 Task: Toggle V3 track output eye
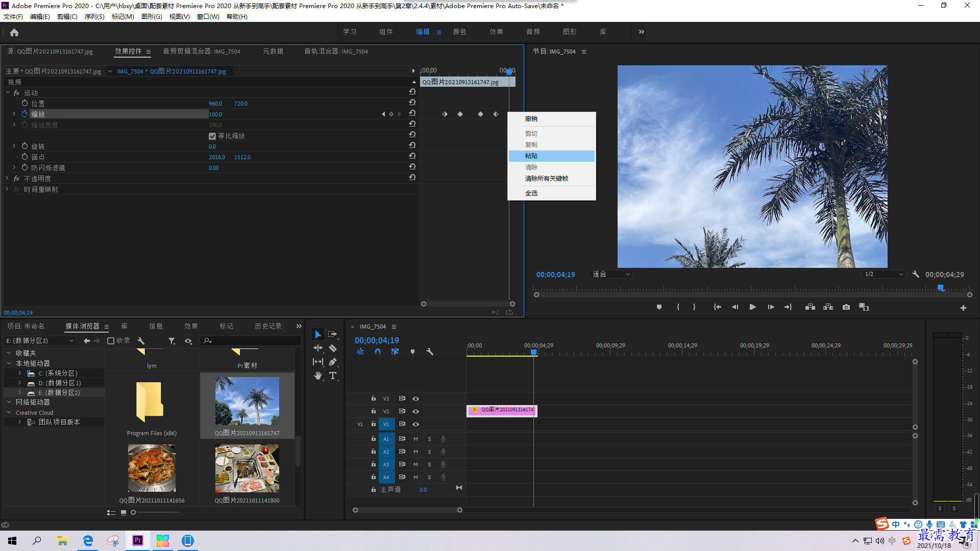415,398
